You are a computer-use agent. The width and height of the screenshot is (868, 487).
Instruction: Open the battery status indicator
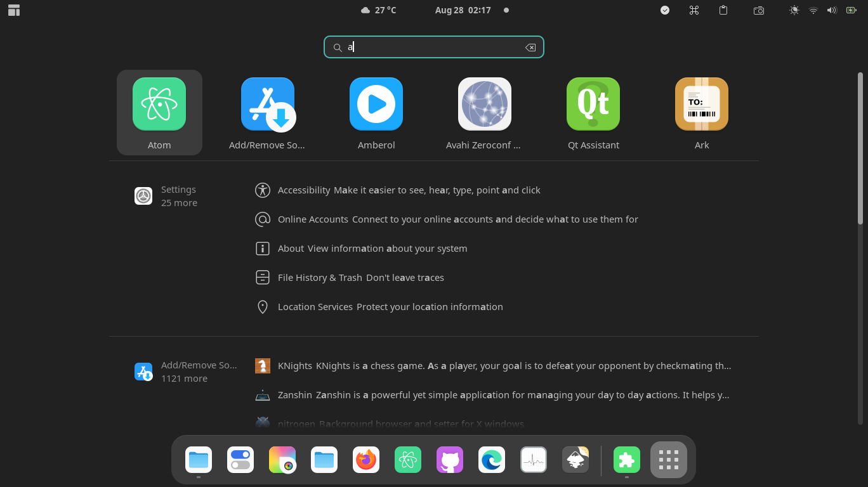coord(852,10)
